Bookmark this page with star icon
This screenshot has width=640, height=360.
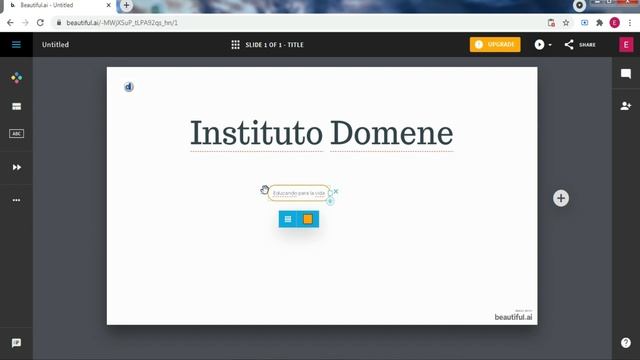[566, 23]
